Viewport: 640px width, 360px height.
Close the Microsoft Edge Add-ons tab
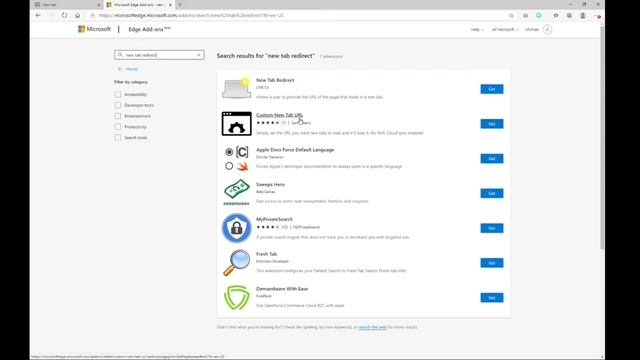(x=170, y=4)
